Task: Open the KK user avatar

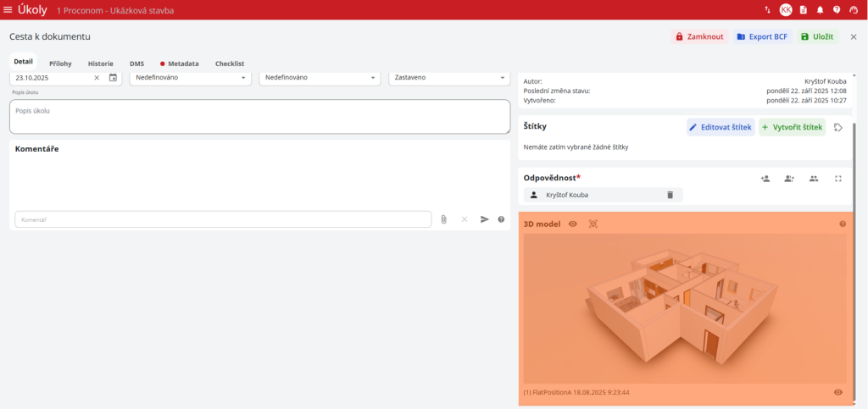Action: pos(786,10)
